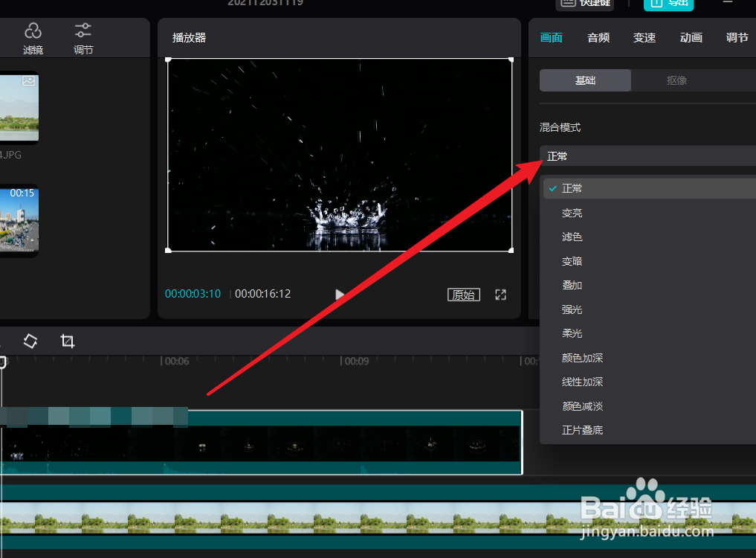
Task: Click the top-right preview corner handle
Action: click(511, 60)
